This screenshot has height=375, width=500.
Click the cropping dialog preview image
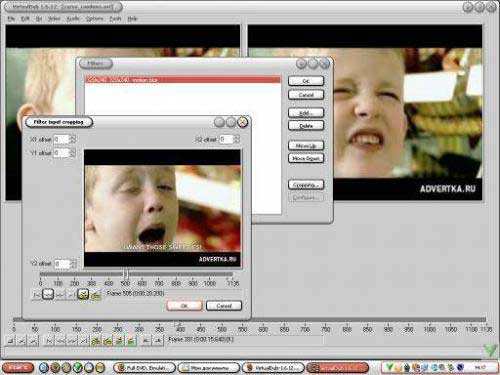coord(162,208)
